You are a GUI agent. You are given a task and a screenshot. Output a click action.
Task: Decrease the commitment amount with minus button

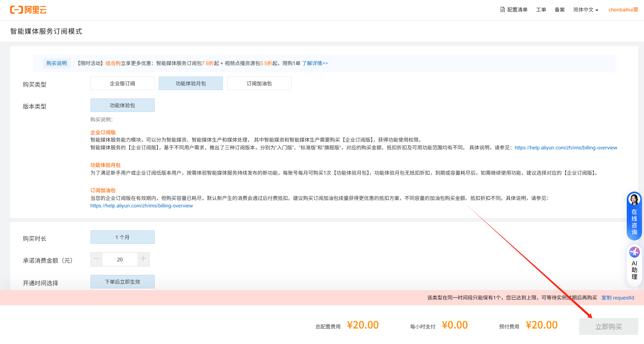[x=97, y=259]
